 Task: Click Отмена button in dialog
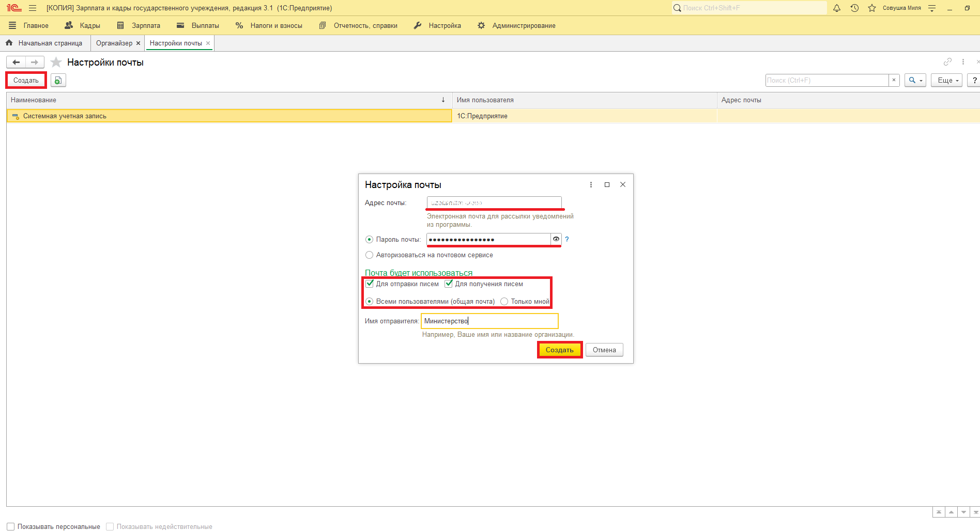tap(604, 350)
